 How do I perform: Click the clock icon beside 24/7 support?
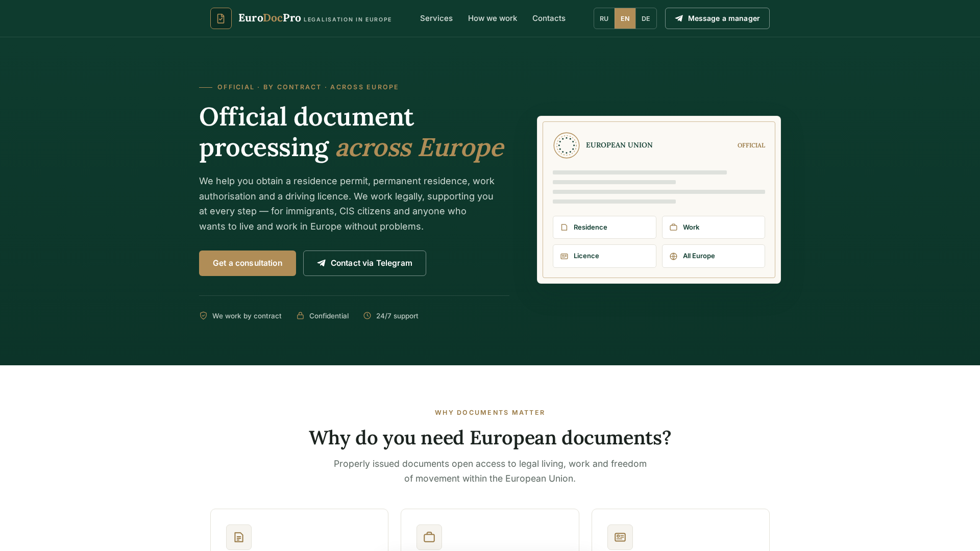click(x=367, y=316)
